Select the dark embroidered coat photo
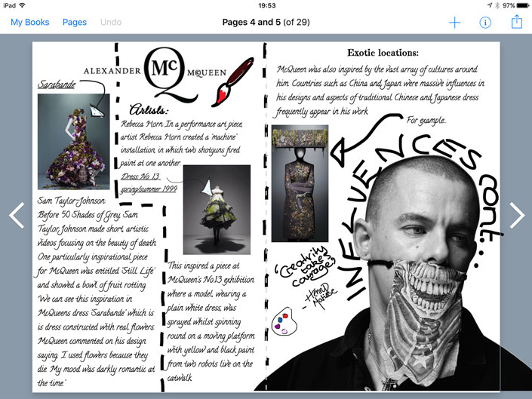Screen dimensions: 532x399 point(300,183)
